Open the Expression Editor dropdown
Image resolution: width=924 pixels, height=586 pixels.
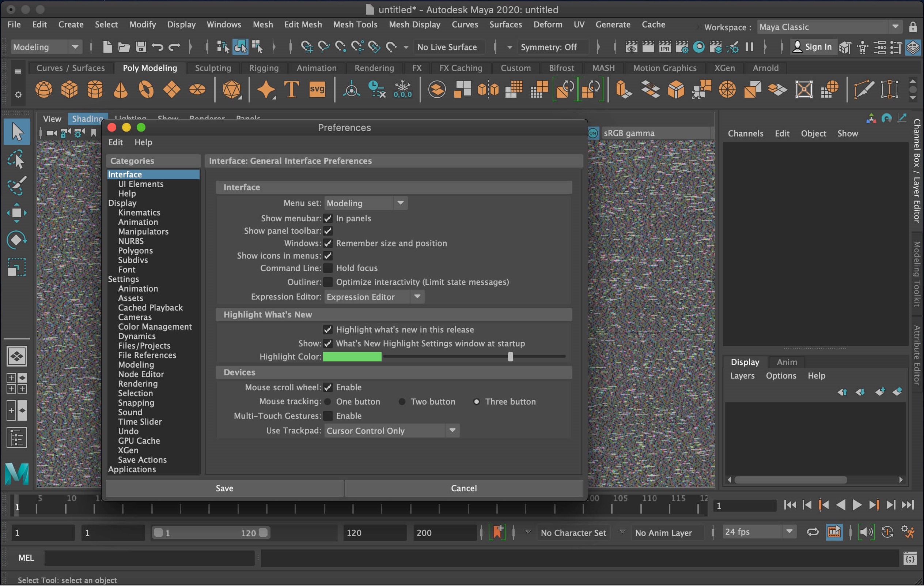click(x=374, y=297)
